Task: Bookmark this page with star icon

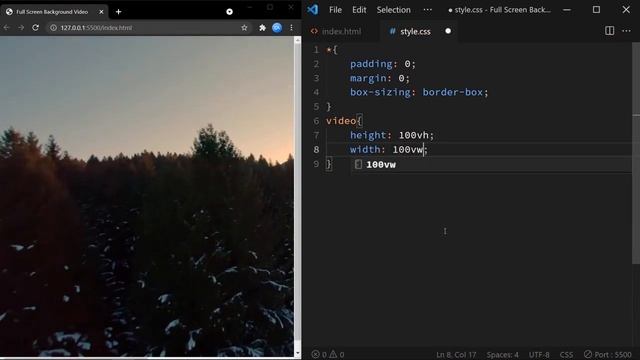Action: pyautogui.click(x=244, y=28)
